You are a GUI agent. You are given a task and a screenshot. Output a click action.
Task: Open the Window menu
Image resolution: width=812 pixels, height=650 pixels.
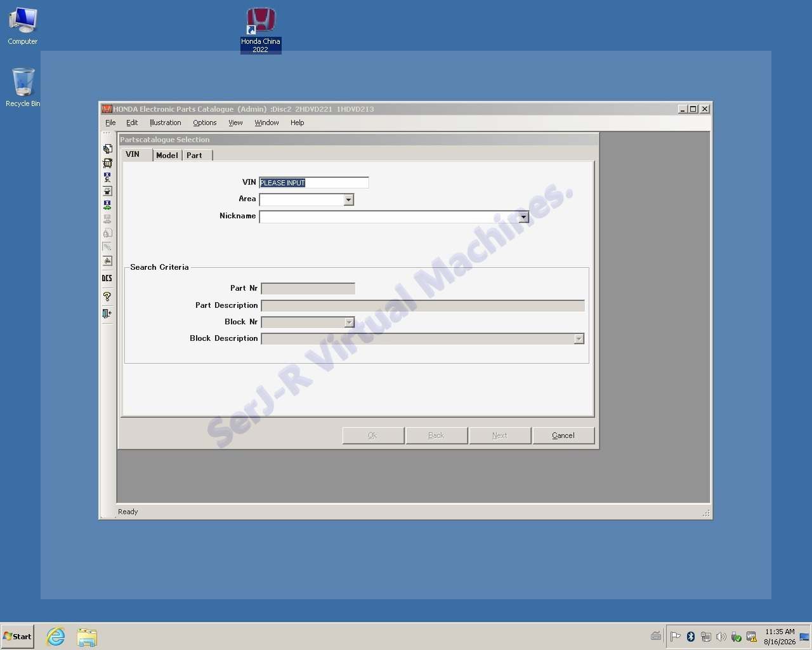click(267, 123)
